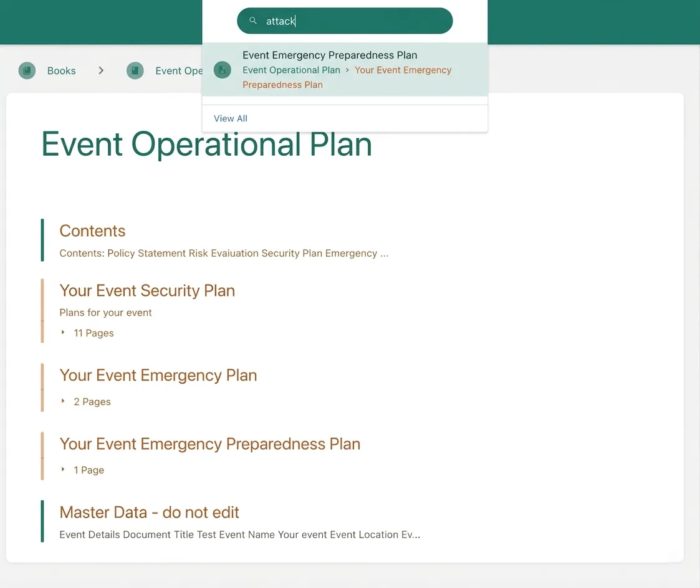700x588 pixels.
Task: Open Your Event Emergency Plan chapter
Action: coord(158,375)
